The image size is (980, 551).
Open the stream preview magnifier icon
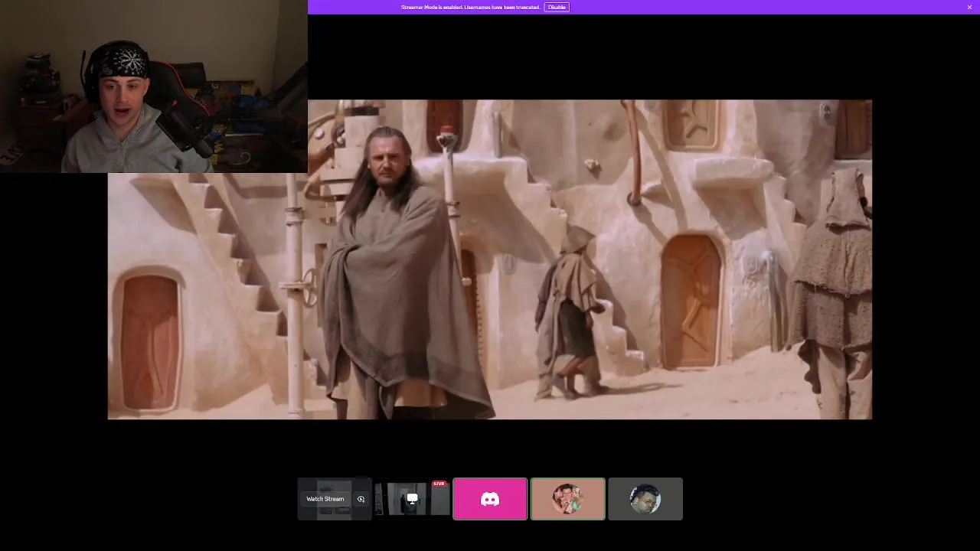click(x=361, y=499)
